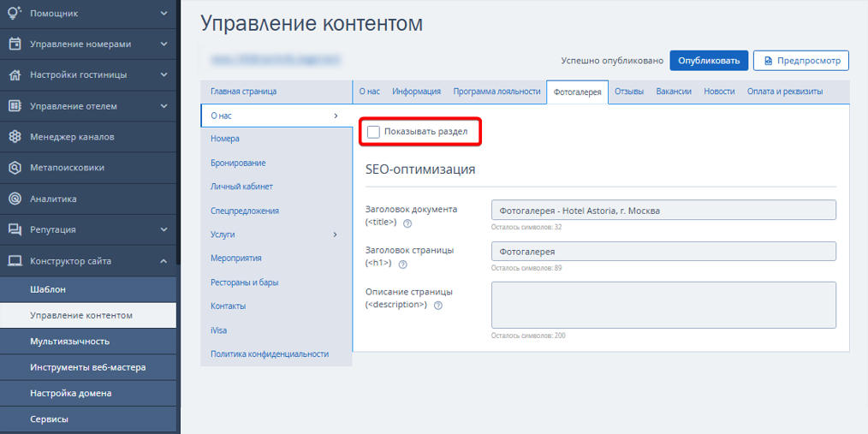Click the Описание страницы description textarea
The width and height of the screenshot is (868, 434).
(x=663, y=305)
